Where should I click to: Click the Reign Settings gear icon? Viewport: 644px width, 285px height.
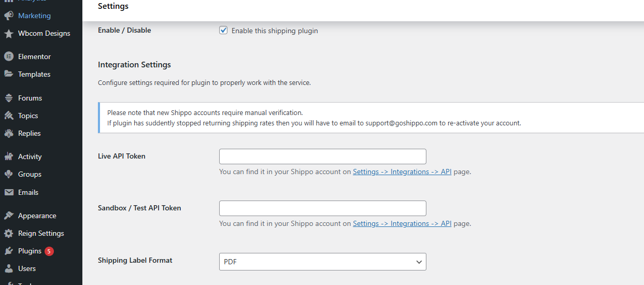(9, 233)
